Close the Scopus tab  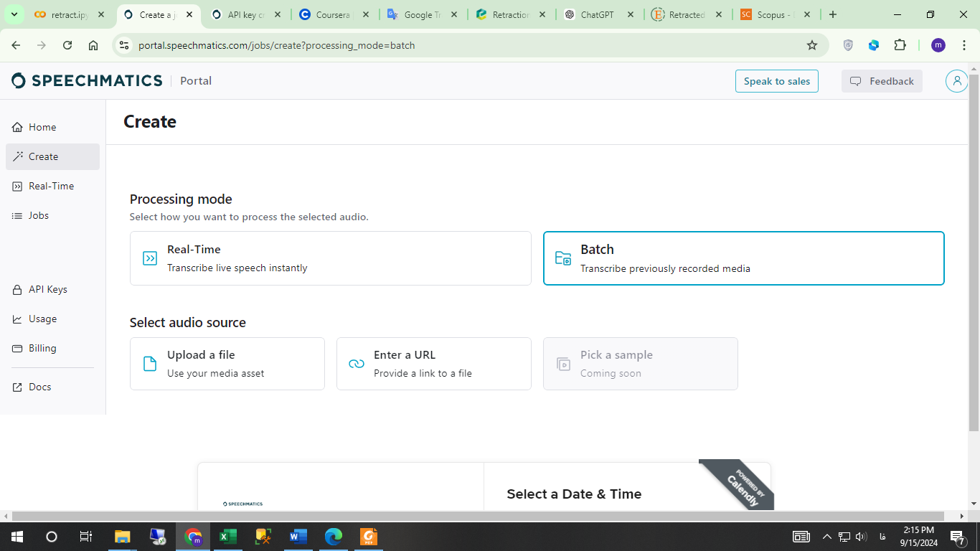[x=807, y=14]
